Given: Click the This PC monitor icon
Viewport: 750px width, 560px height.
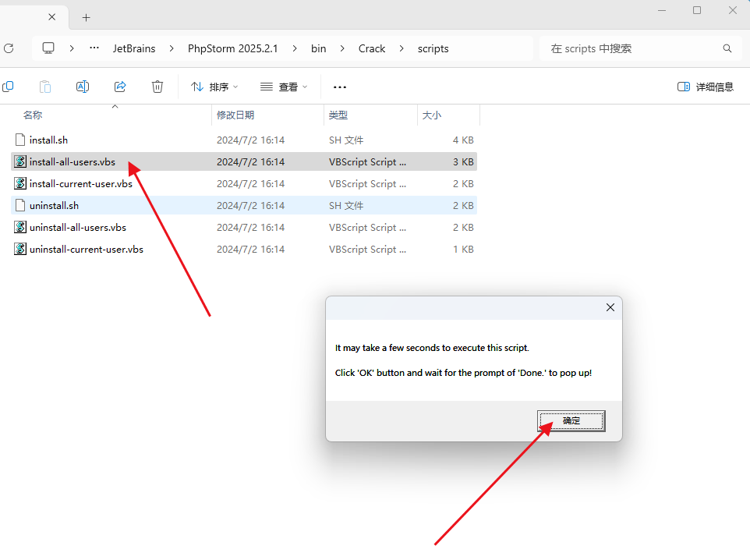Looking at the screenshot, I should point(48,48).
